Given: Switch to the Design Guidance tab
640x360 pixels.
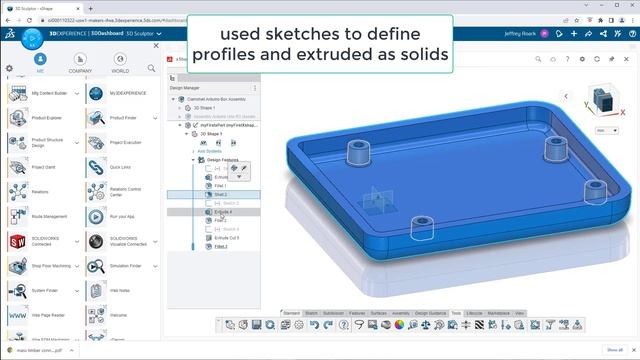Looking at the screenshot, I should [x=430, y=313].
